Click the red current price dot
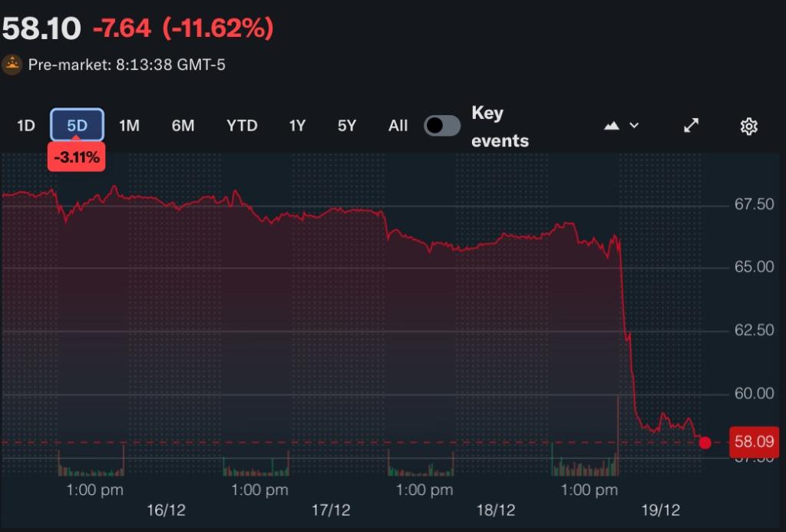 pyautogui.click(x=705, y=442)
